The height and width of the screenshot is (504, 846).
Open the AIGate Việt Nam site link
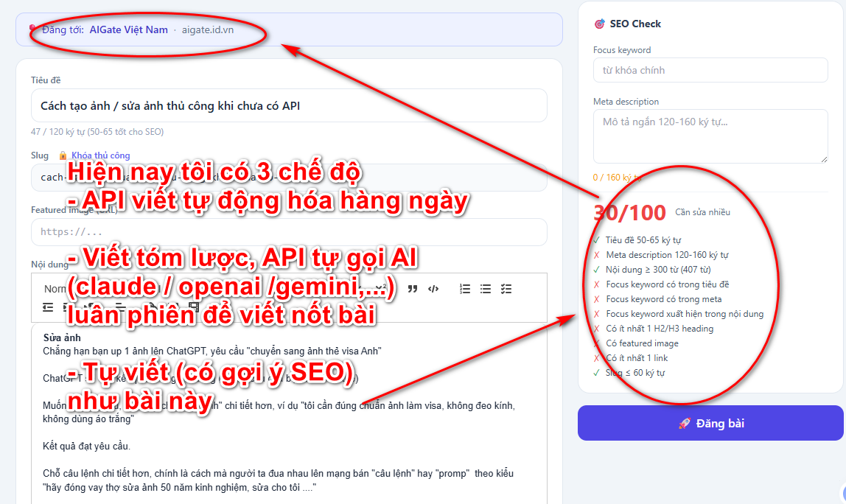tap(128, 30)
